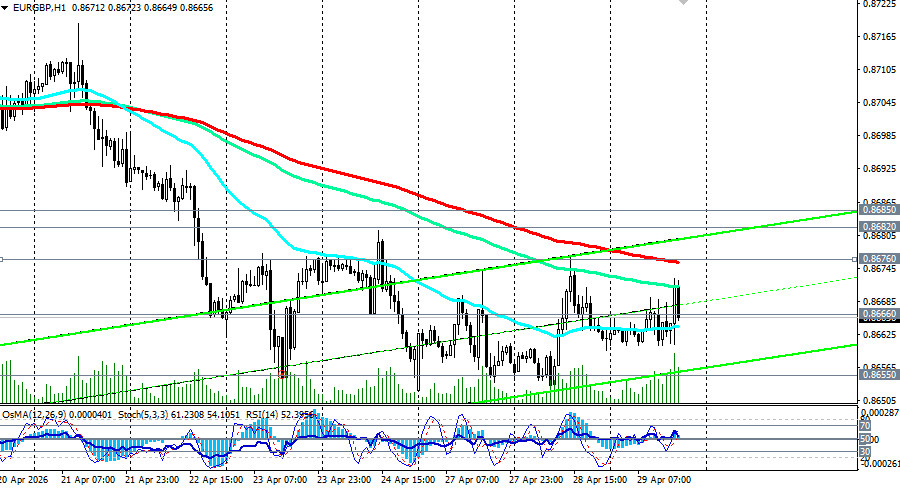Click the 0.87165 tick on price scale
900x491 pixels.
879,37
